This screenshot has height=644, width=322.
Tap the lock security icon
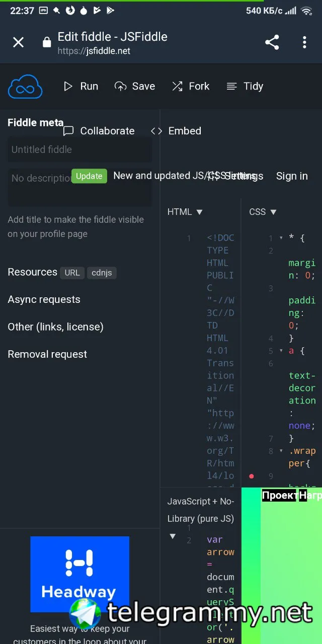(47, 43)
